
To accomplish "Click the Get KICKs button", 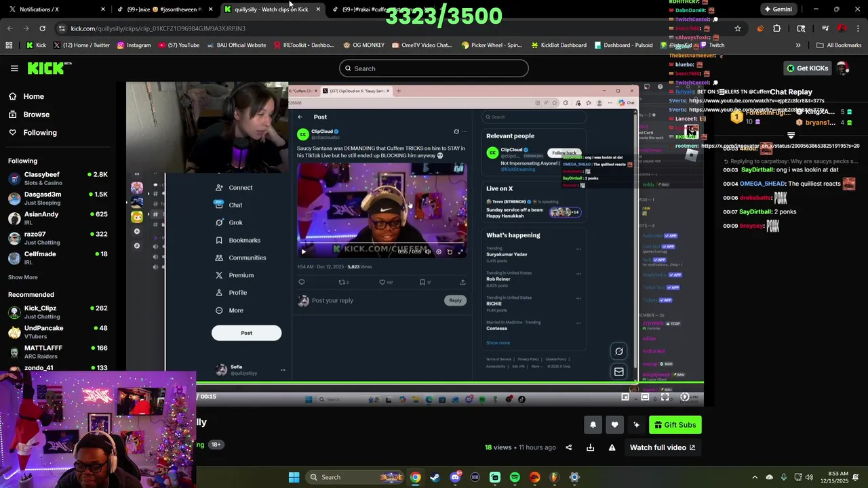I will click(808, 68).
